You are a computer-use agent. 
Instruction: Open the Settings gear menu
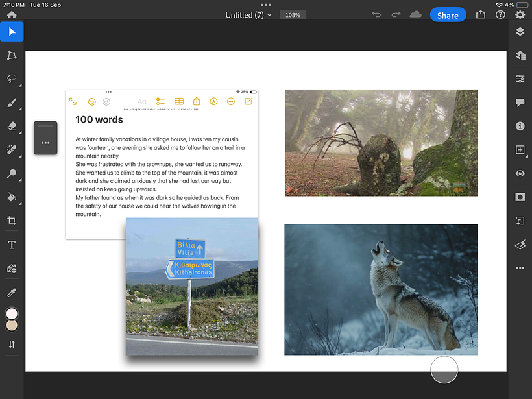[520, 15]
